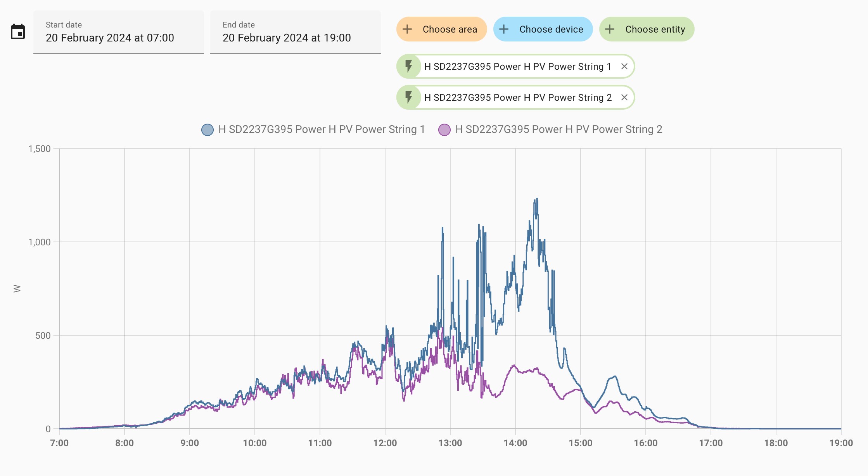Screen dimensions: 868x476
Task: Click the Start date field
Action: tap(119, 32)
